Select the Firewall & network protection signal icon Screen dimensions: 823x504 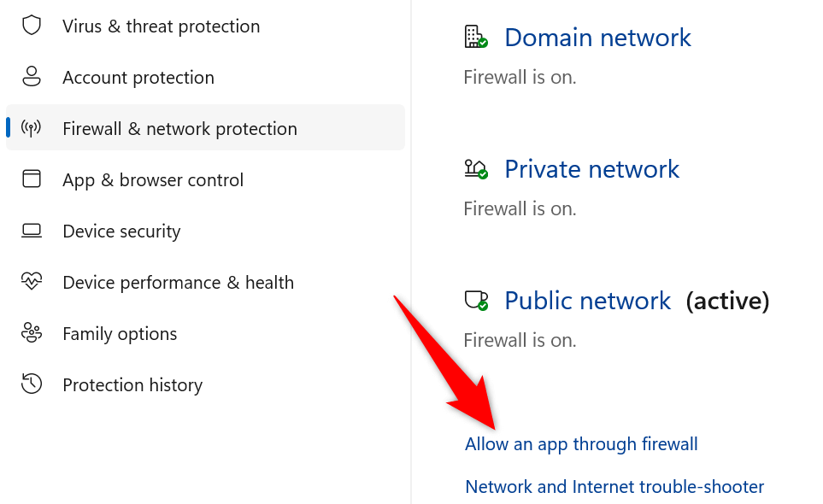[32, 127]
